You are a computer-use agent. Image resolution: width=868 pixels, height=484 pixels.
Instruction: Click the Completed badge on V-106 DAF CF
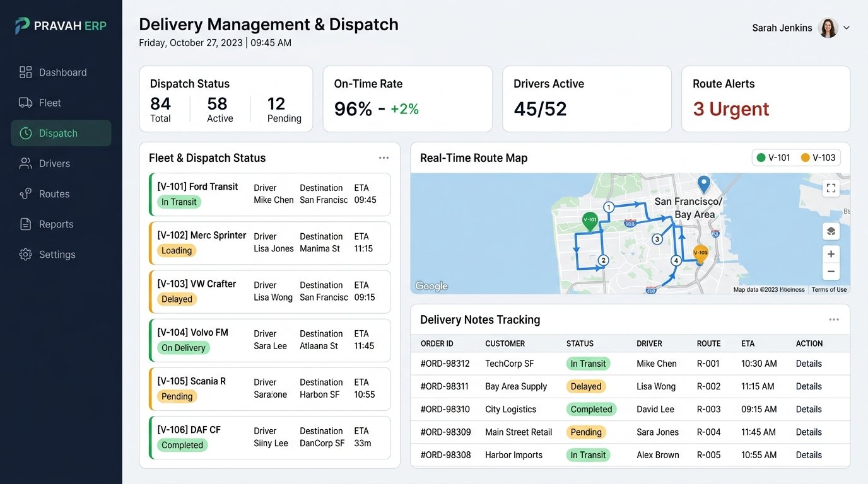pyautogui.click(x=182, y=445)
